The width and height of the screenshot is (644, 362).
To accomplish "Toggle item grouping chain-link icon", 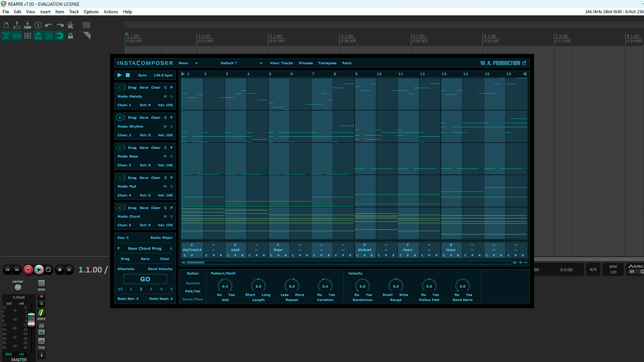I will [x=17, y=36].
